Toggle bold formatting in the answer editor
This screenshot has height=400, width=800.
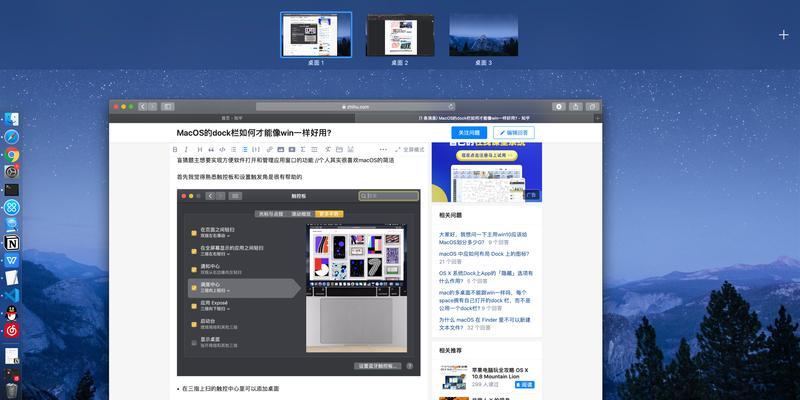(175, 149)
